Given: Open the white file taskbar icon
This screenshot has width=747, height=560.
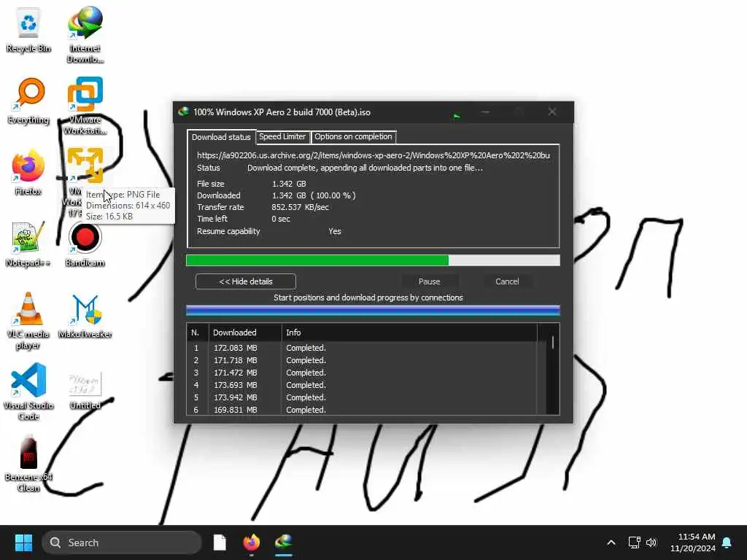Looking at the screenshot, I should click(x=220, y=542).
